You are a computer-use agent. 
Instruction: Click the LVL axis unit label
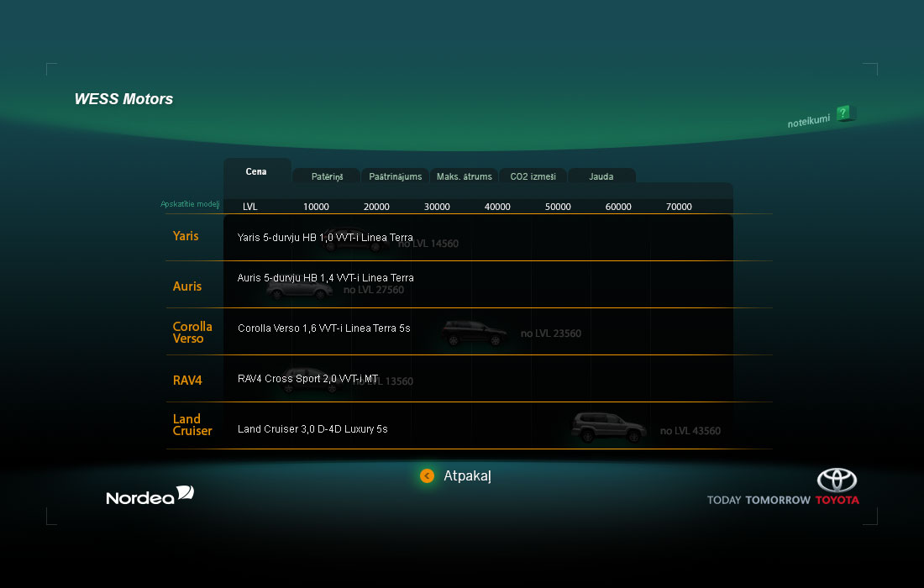[249, 207]
